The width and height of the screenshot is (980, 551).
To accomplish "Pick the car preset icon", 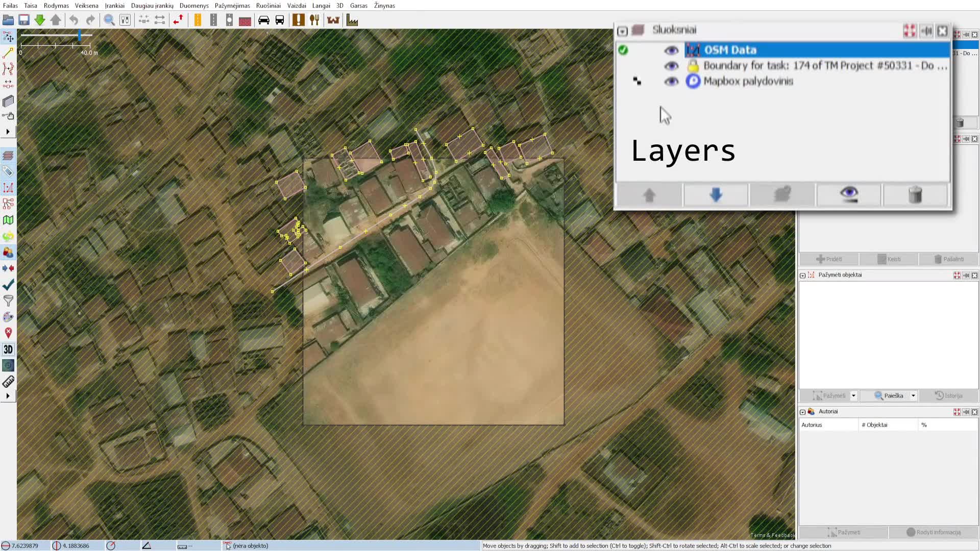I will 264,20.
